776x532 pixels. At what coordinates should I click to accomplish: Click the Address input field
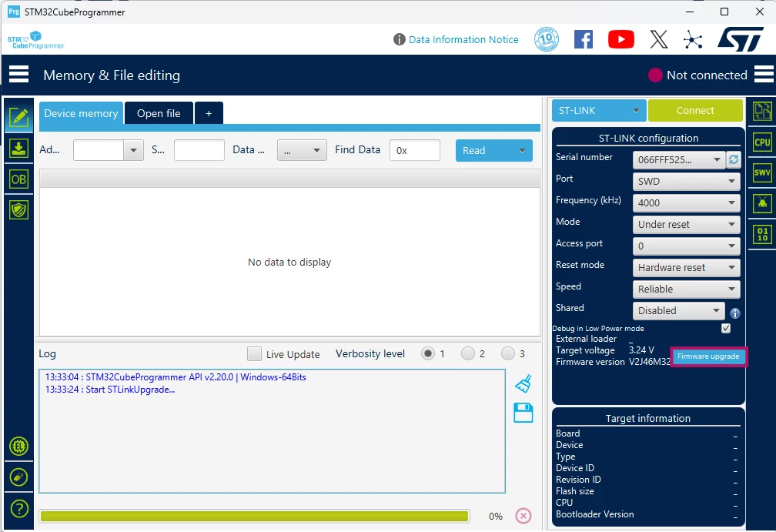(98, 150)
